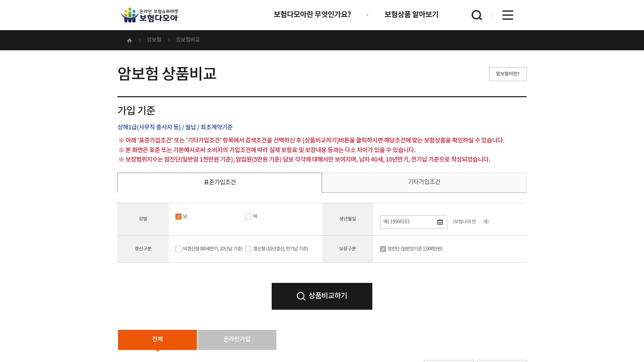Open the hamburger menu icon
Image resolution: width=644 pixels, height=362 pixels.
507,15
